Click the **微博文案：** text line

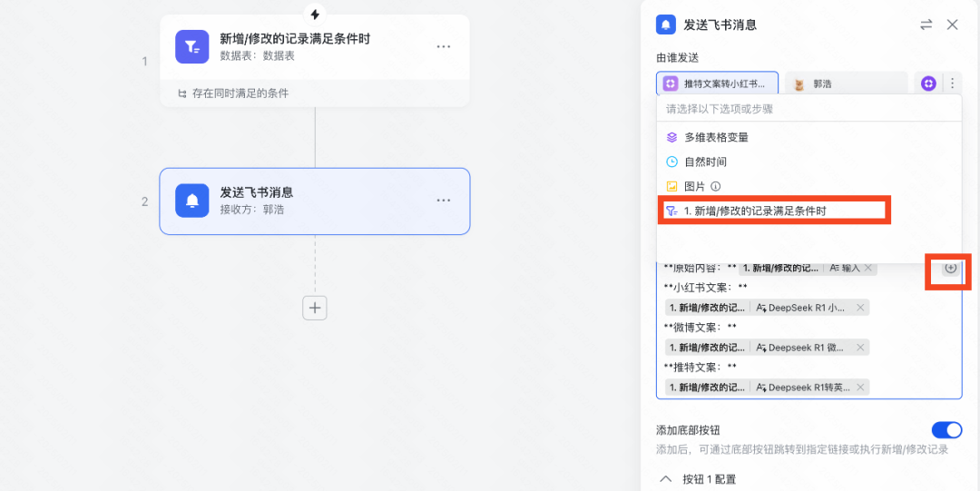pyautogui.click(x=701, y=327)
